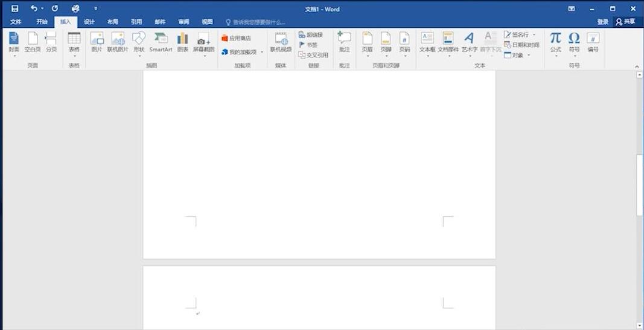Click the 登录 sign-in link
The width and height of the screenshot is (644, 330).
click(602, 22)
